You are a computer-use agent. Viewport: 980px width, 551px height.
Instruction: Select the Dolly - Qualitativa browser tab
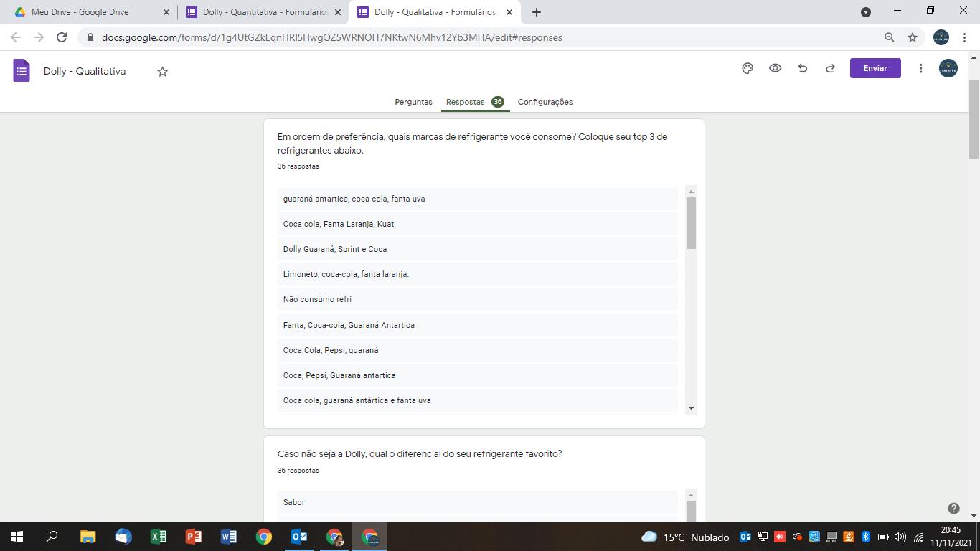435,12
